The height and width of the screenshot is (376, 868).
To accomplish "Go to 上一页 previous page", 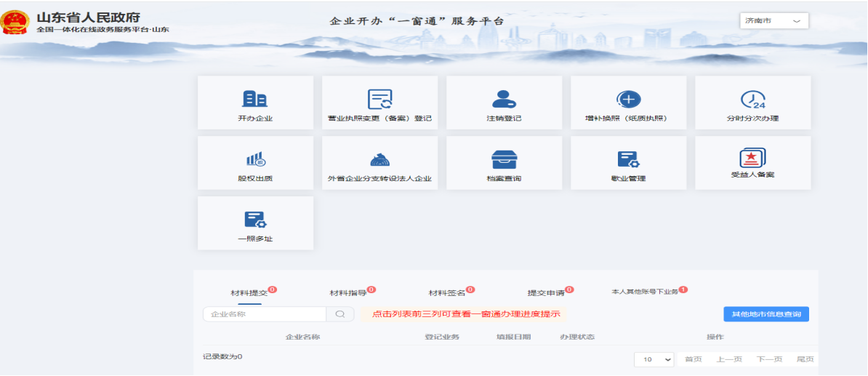I will tap(729, 359).
